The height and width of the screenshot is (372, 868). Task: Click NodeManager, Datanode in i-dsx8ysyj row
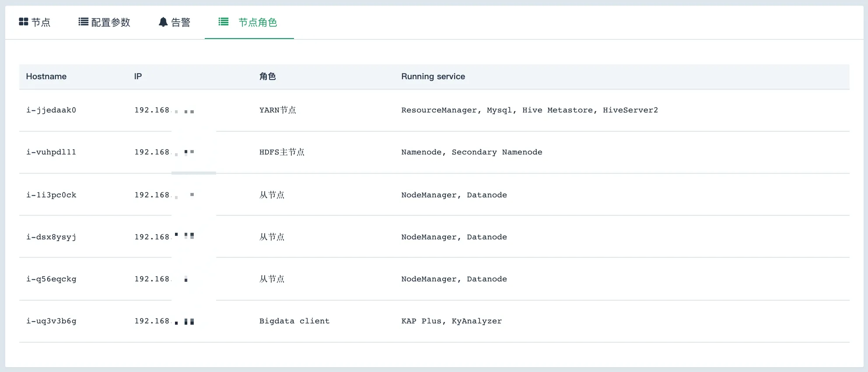click(454, 237)
